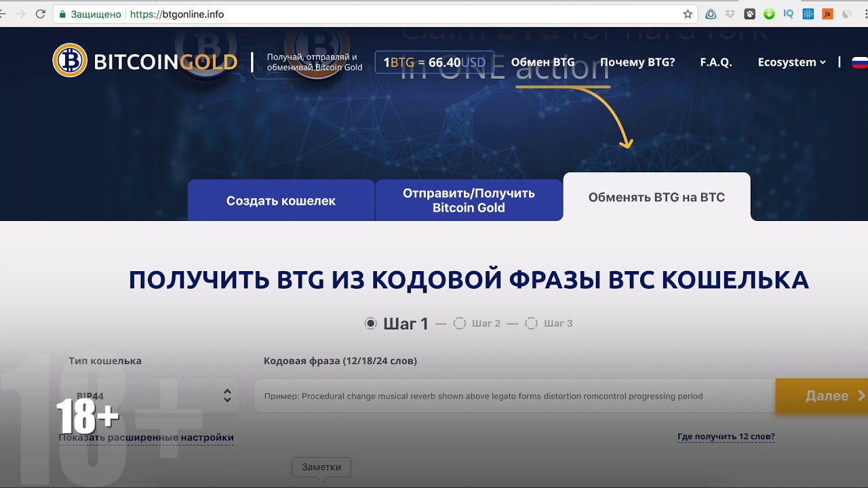Select the Шаг 1 radio button

[x=370, y=323]
